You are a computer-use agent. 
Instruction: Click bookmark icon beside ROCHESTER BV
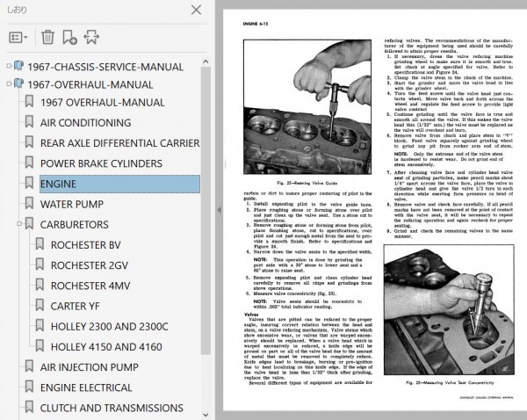pyautogui.click(x=40, y=243)
